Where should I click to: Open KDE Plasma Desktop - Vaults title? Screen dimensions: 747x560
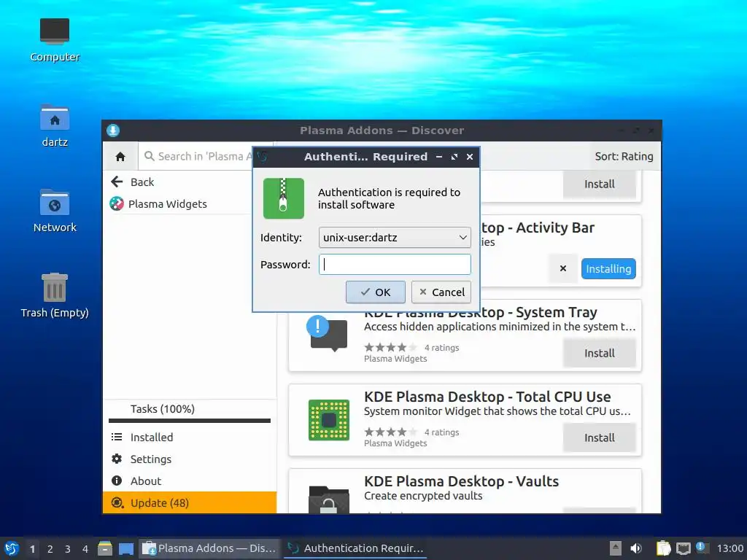(461, 481)
